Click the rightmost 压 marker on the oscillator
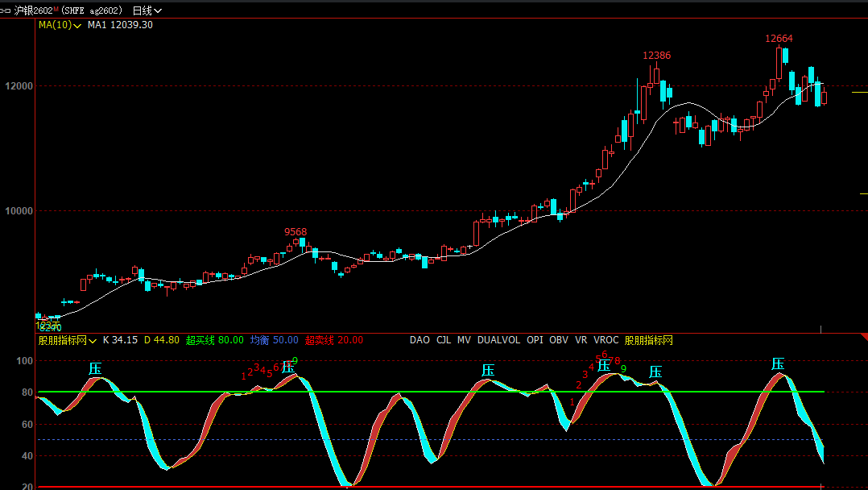 pos(778,363)
